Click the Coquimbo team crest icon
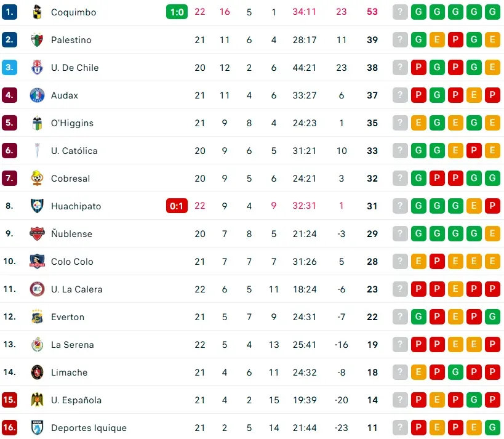 click(38, 12)
